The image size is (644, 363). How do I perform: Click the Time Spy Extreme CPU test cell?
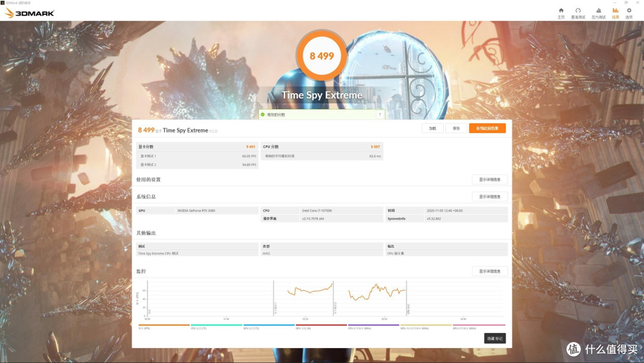[x=197, y=254]
